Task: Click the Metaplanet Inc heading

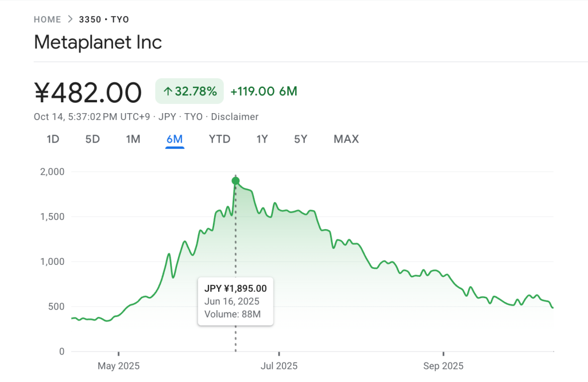Action: (x=98, y=42)
